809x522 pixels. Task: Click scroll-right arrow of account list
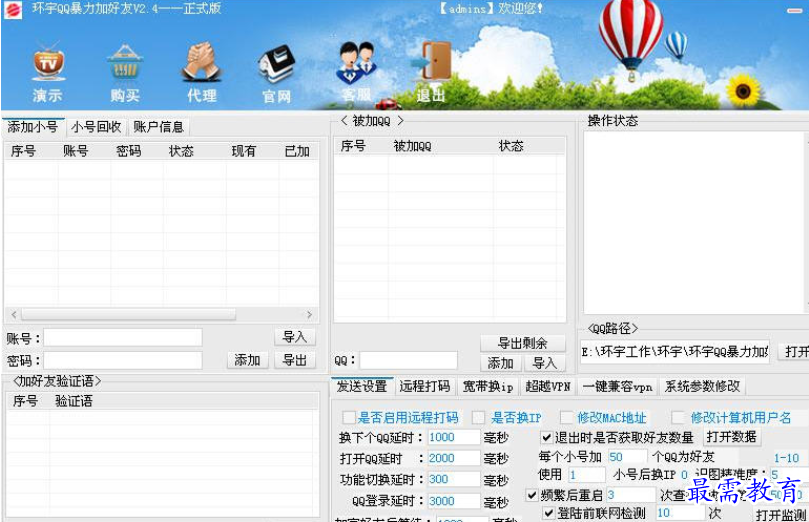(x=309, y=314)
